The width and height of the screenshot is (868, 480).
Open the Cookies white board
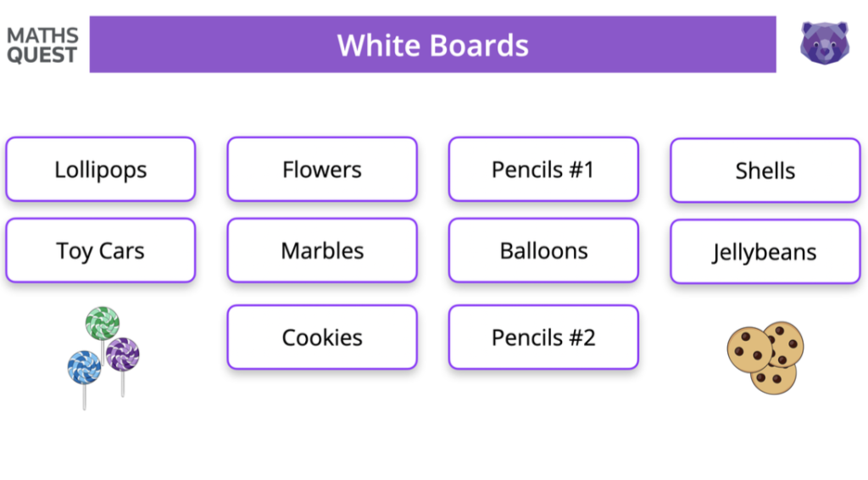click(322, 338)
